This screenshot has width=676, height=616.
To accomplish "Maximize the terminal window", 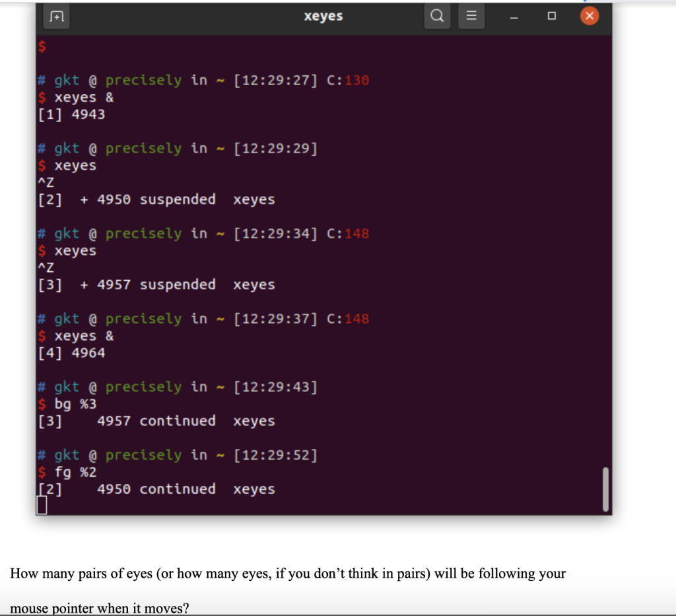I will tap(552, 16).
